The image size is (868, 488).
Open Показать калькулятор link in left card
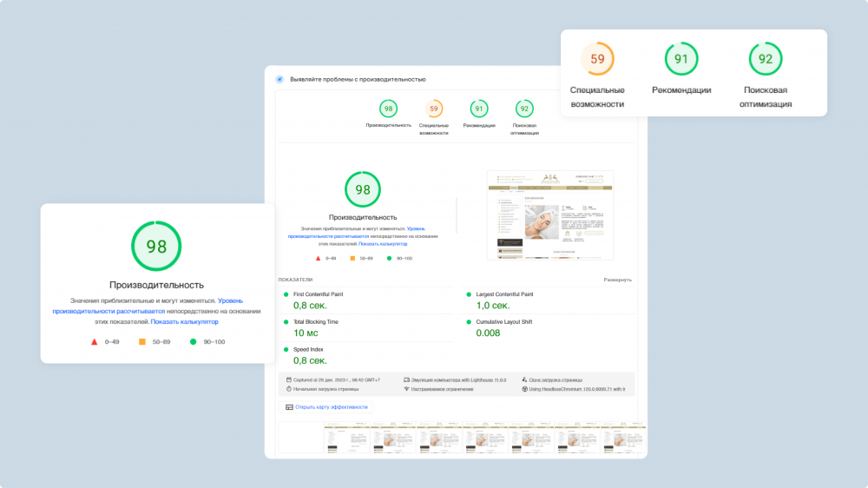pos(184,322)
